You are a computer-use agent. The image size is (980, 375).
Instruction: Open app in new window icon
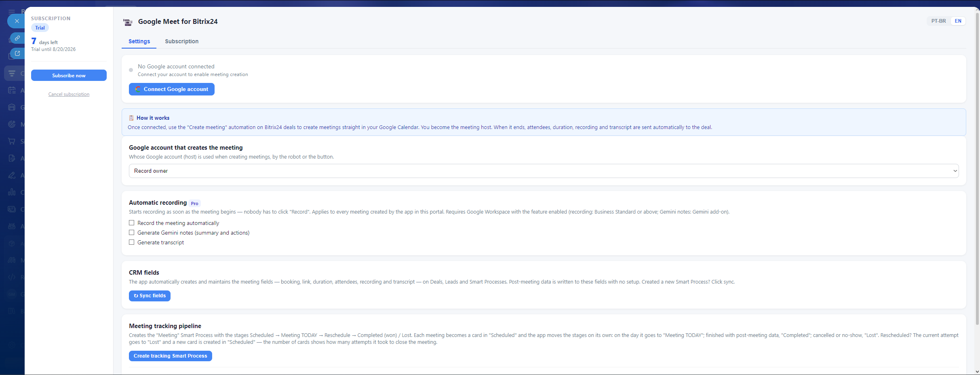click(x=17, y=53)
